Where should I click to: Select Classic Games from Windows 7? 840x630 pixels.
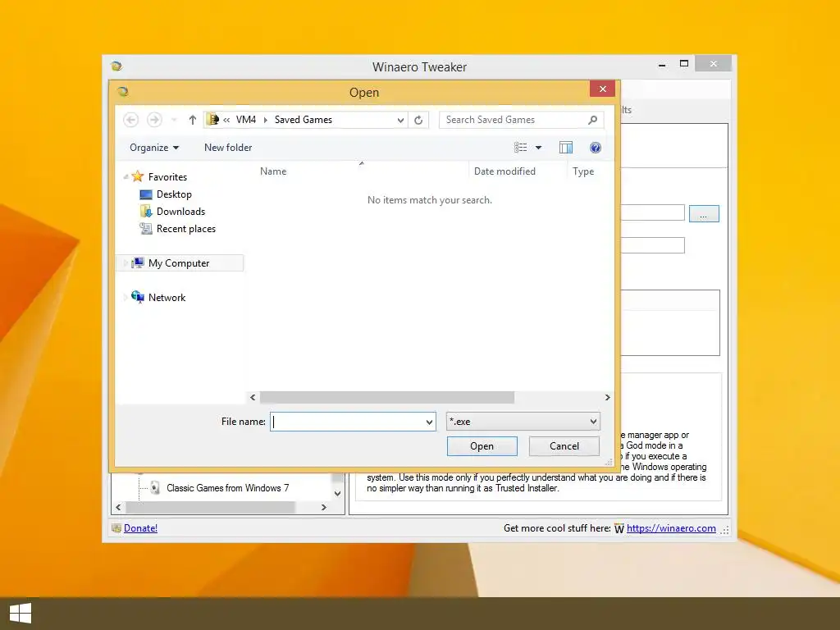(x=227, y=488)
